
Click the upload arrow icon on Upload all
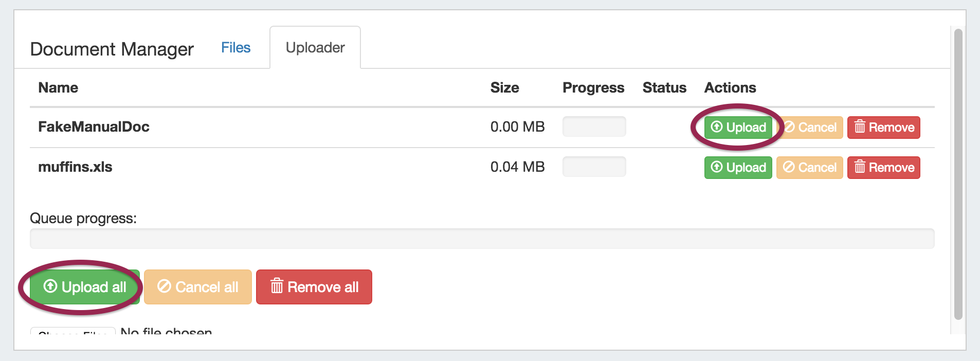pyautogui.click(x=50, y=286)
